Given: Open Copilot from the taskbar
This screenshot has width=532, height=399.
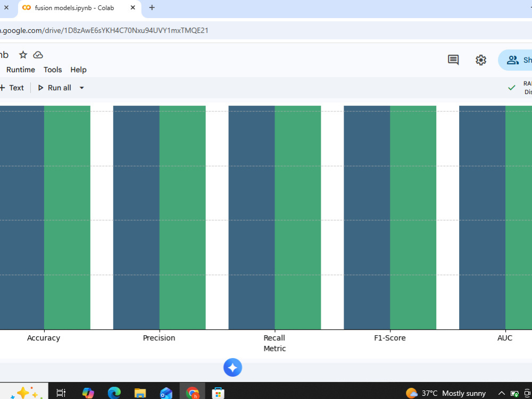Looking at the screenshot, I should point(88,393).
